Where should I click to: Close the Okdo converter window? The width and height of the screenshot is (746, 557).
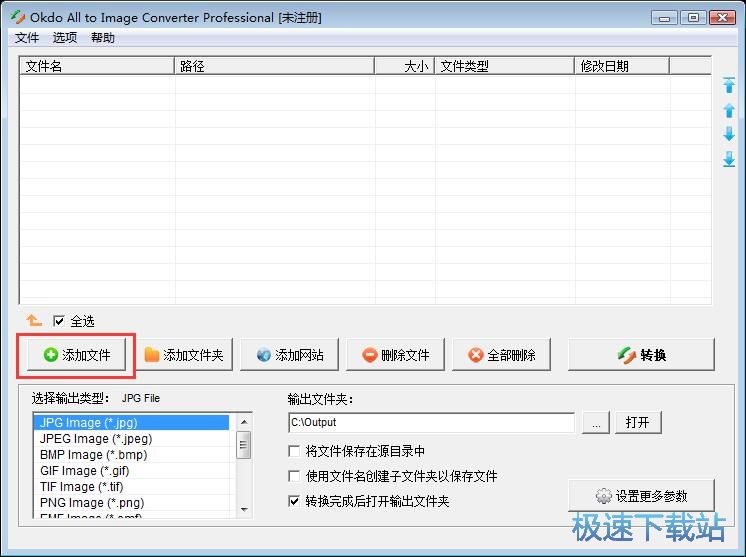pos(722,18)
